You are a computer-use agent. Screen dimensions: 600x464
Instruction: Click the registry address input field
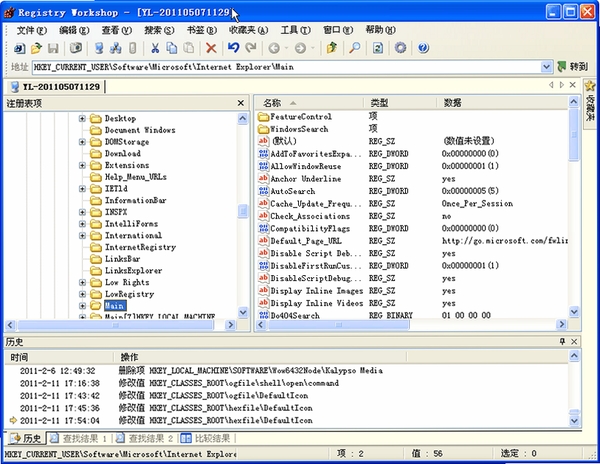point(287,67)
